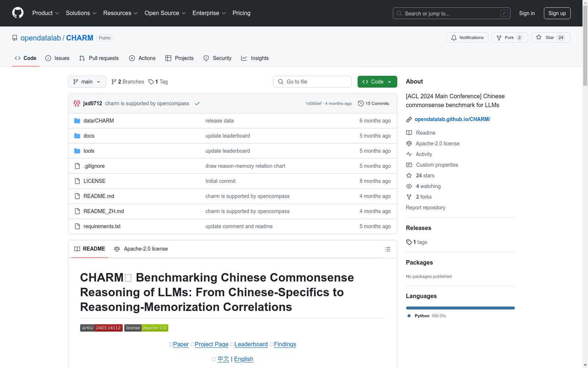Open the GitHub home logo
Screen dimensions: 588x368
tap(18, 13)
